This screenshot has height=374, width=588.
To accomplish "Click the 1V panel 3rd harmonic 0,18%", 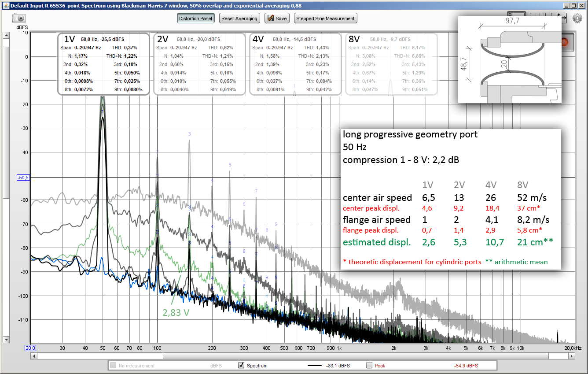I will pos(131,64).
